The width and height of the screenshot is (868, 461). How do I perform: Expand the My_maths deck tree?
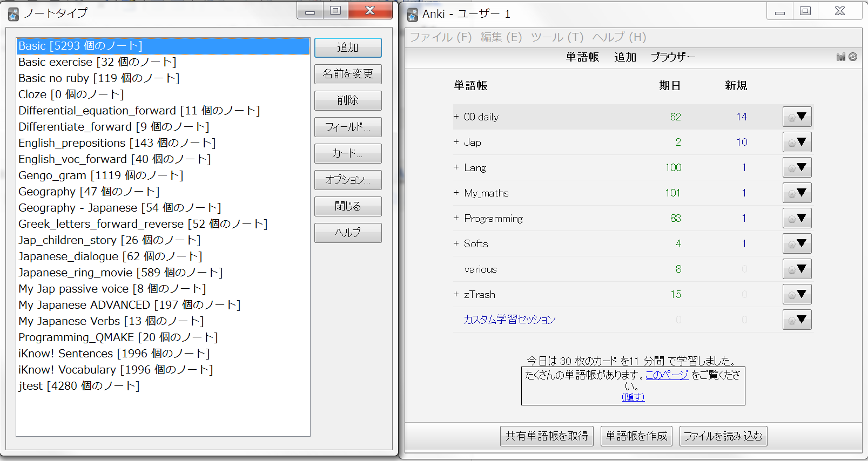coord(456,193)
